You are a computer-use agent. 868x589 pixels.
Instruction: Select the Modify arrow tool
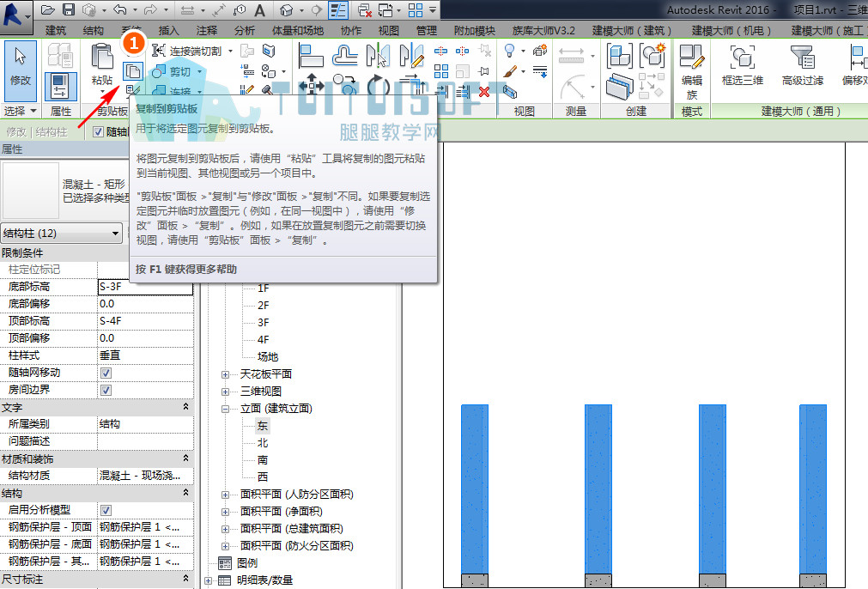point(20,64)
